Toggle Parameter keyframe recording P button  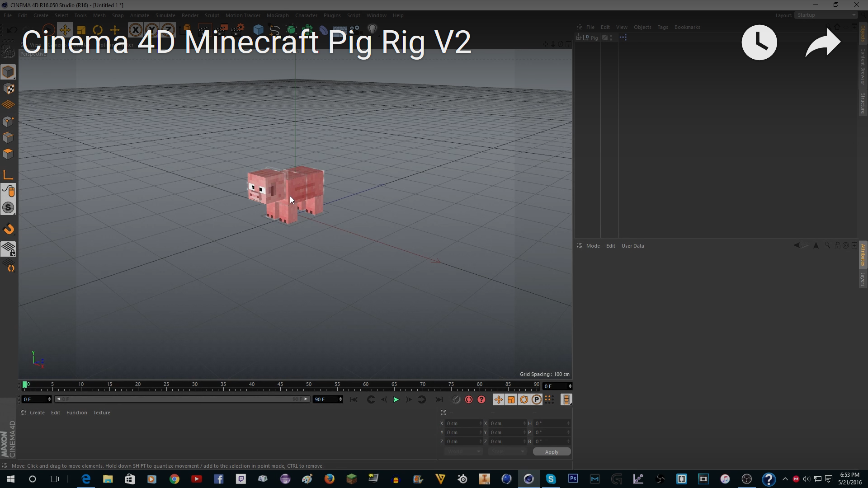[x=536, y=399]
